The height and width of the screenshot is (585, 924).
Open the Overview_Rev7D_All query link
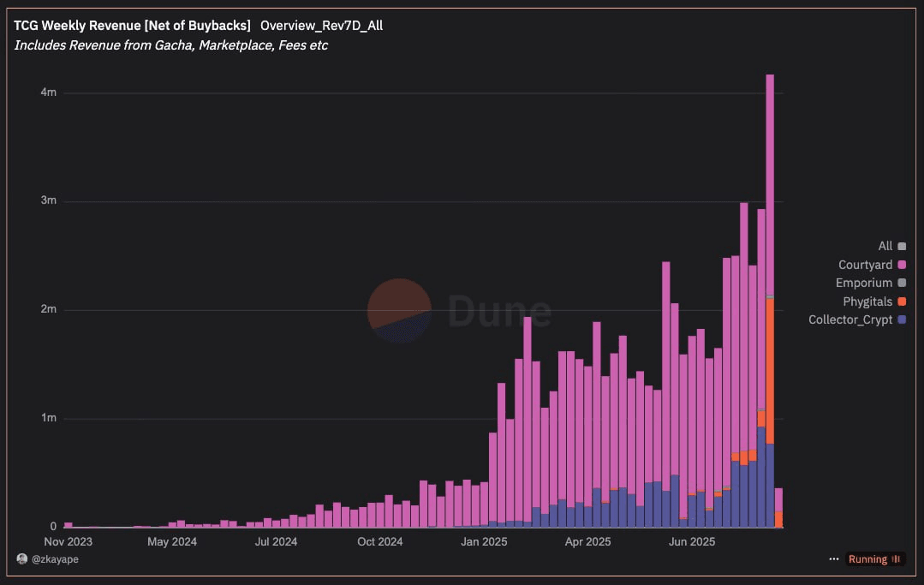coord(322,26)
